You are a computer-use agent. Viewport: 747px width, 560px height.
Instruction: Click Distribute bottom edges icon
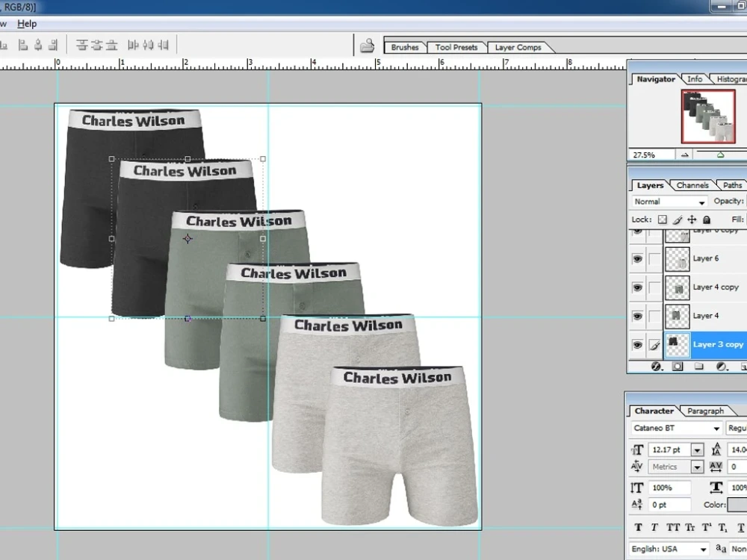point(112,46)
